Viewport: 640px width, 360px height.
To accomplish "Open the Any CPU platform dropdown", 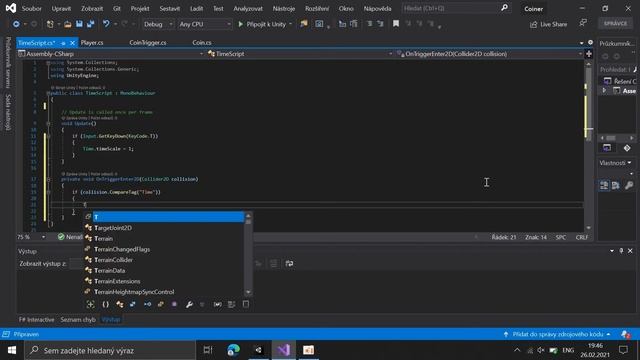I will [204, 24].
